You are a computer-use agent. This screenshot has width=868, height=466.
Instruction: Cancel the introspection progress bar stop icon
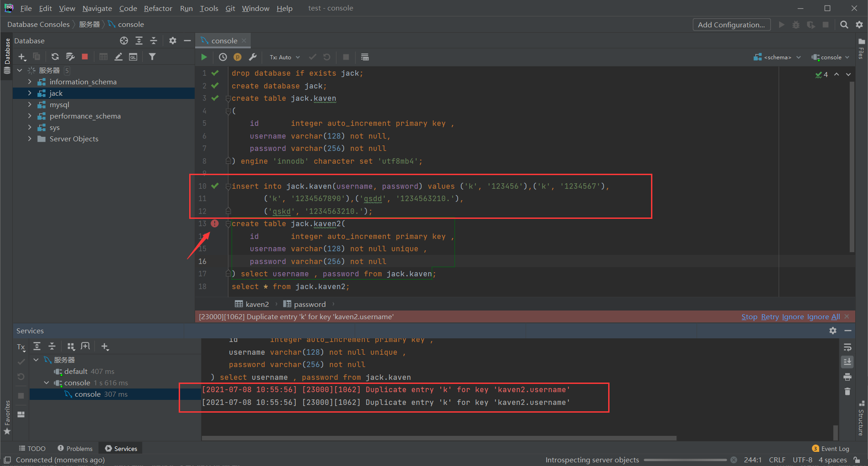[x=734, y=460]
